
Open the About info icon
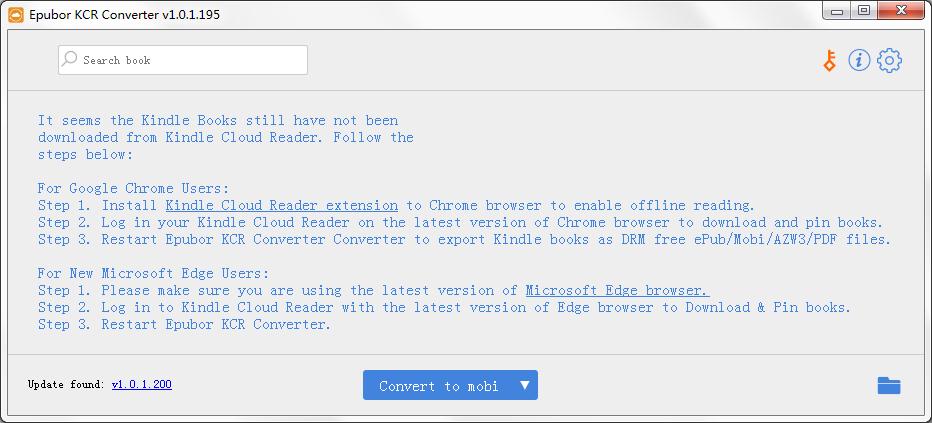tap(859, 61)
